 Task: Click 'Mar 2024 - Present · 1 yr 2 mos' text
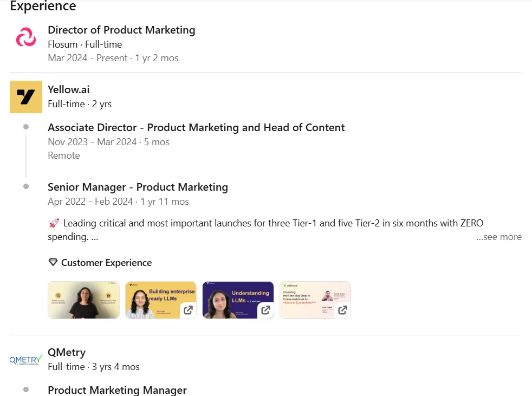pos(113,58)
